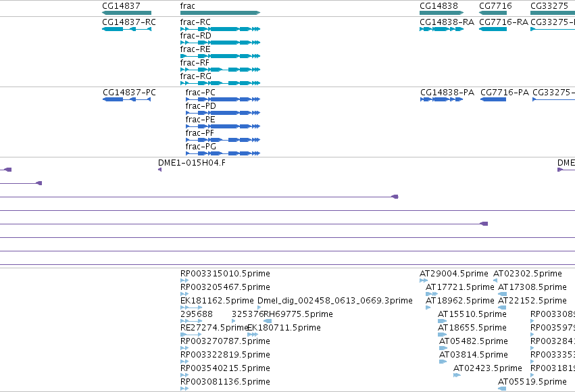Open CG14838-PA protein label
The width and height of the screenshot is (575, 392).
(447, 93)
